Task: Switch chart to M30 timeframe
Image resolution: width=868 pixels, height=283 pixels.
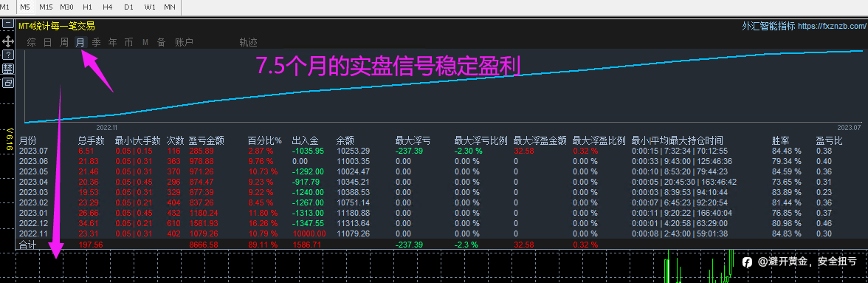Action: (x=66, y=7)
